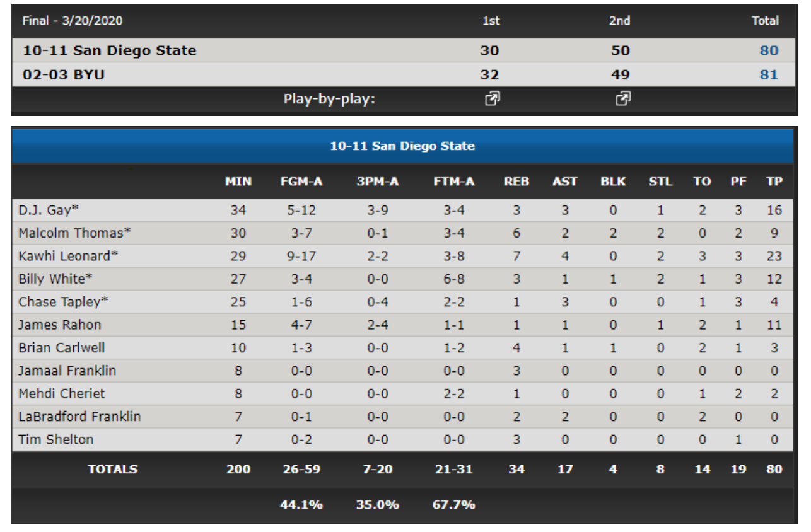
Task: Select D.J. Gay player name
Action: click(44, 210)
